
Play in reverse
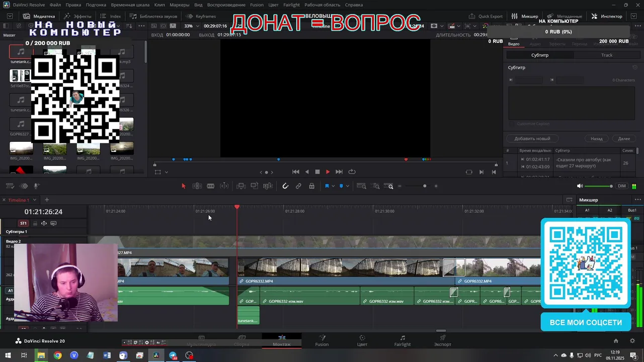pos(307,172)
